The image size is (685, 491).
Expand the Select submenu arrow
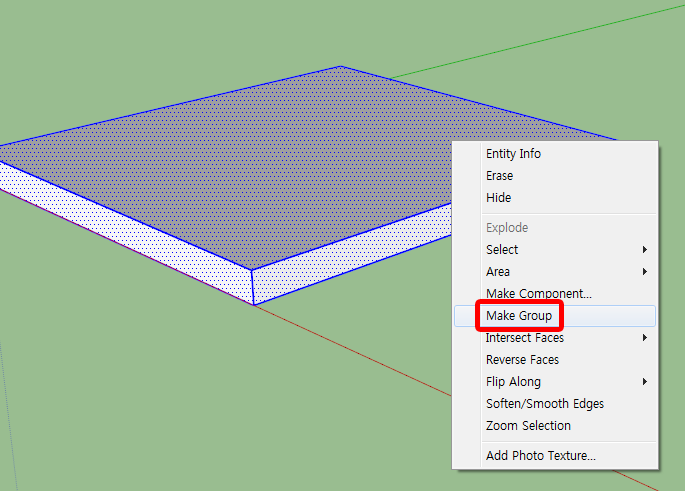click(x=645, y=249)
